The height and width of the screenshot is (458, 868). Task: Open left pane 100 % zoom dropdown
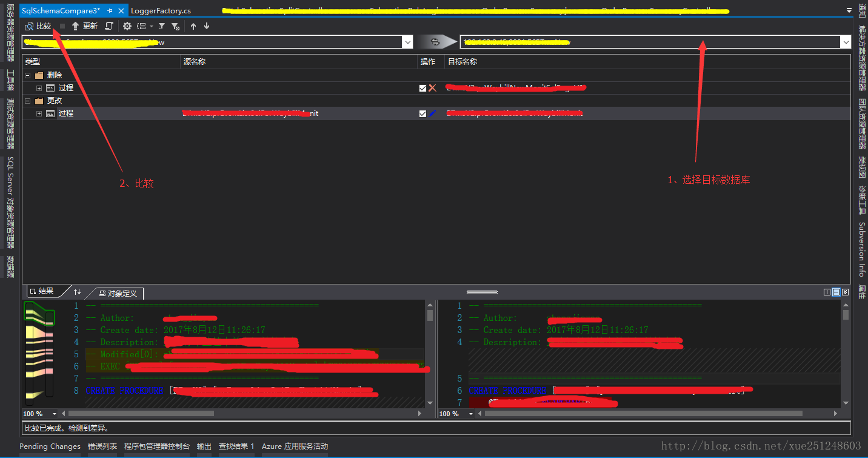tap(54, 414)
